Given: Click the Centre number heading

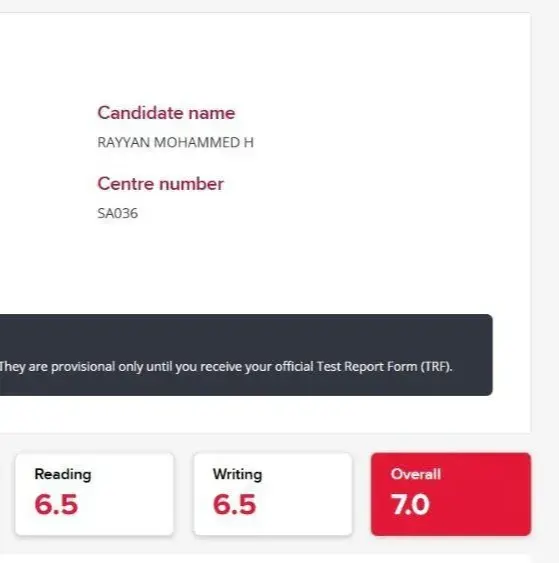Looking at the screenshot, I should [x=160, y=184].
